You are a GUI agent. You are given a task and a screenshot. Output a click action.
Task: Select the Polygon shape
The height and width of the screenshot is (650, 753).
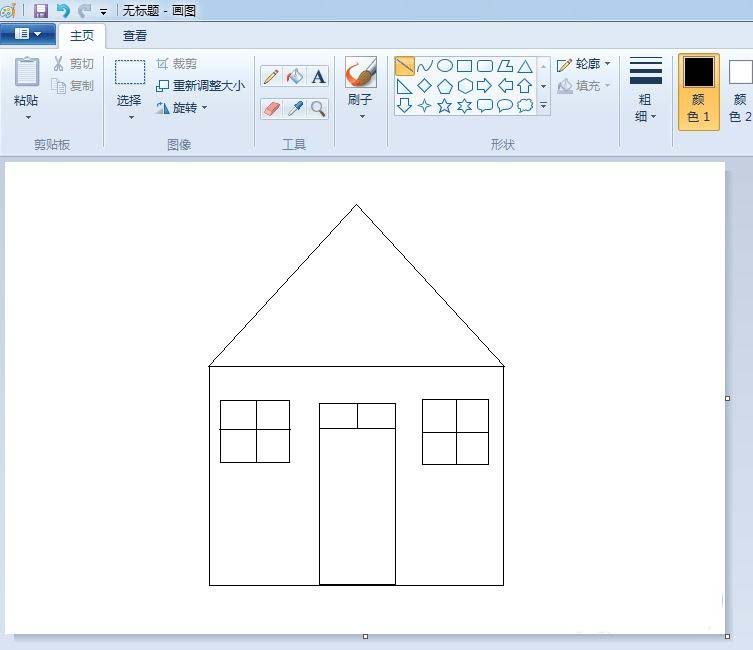point(505,66)
